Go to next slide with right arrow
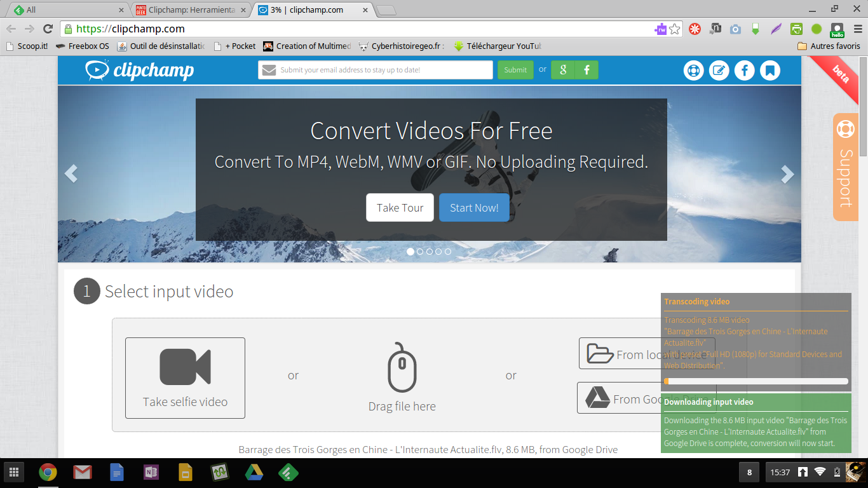Image resolution: width=868 pixels, height=488 pixels. (787, 173)
